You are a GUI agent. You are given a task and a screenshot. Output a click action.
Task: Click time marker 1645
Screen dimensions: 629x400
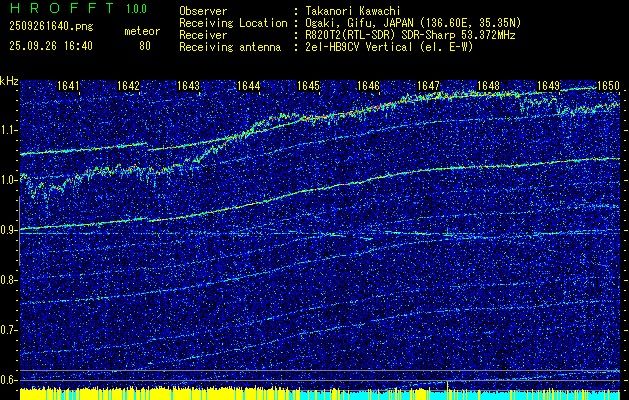click(308, 86)
